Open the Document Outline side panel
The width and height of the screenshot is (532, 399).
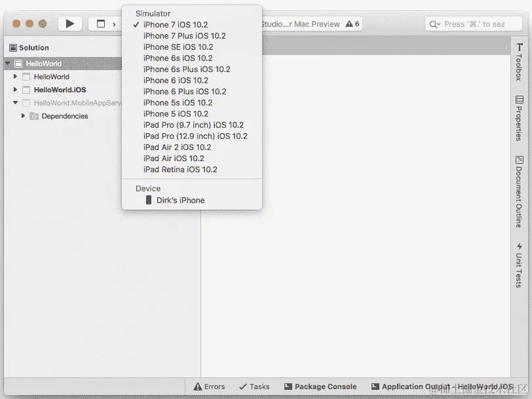[x=519, y=192]
